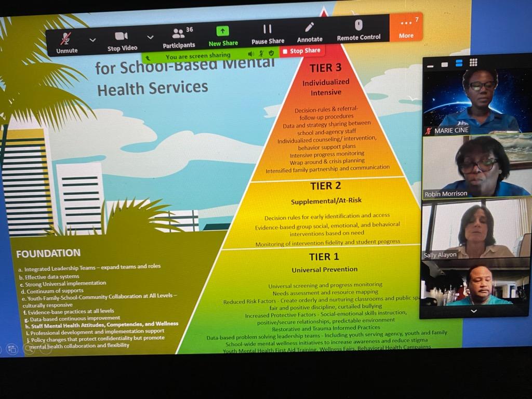Click 'Universal Prevention' subtitle text
Screen dimensions: 532x399
pyautogui.click(x=325, y=270)
